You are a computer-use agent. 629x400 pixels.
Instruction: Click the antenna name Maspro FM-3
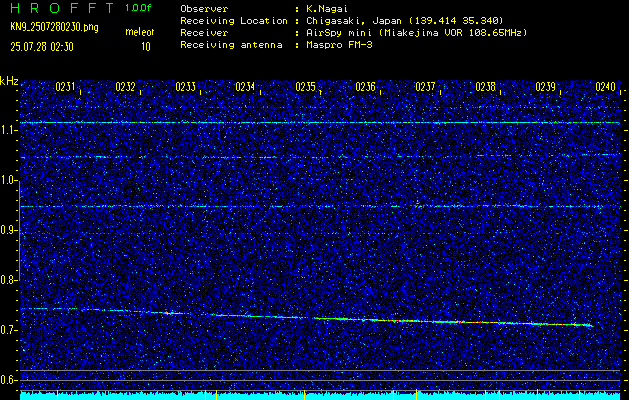click(339, 45)
